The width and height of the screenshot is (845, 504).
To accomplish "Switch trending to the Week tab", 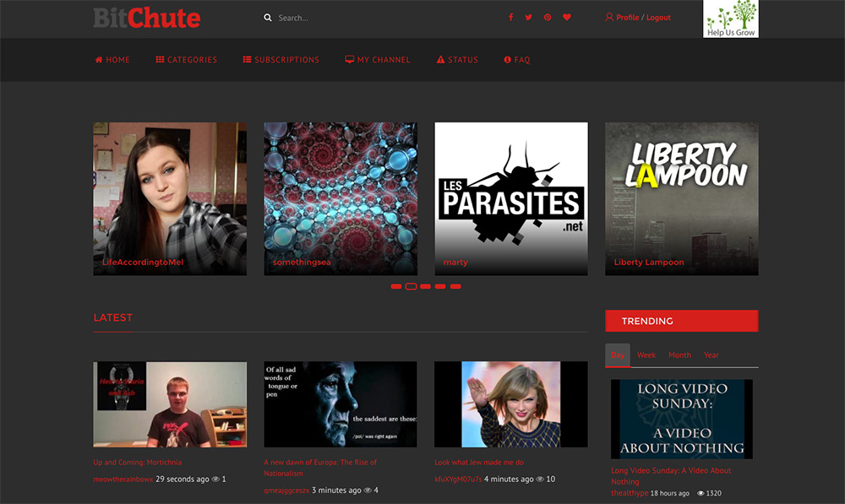I will (x=646, y=355).
